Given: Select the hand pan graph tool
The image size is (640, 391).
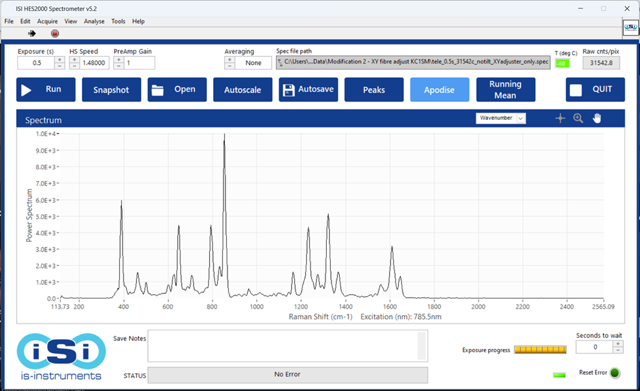Looking at the screenshot, I should [597, 118].
